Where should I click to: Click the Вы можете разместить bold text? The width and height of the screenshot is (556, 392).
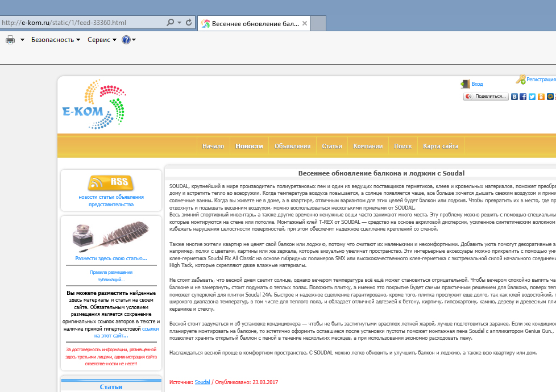click(97, 293)
